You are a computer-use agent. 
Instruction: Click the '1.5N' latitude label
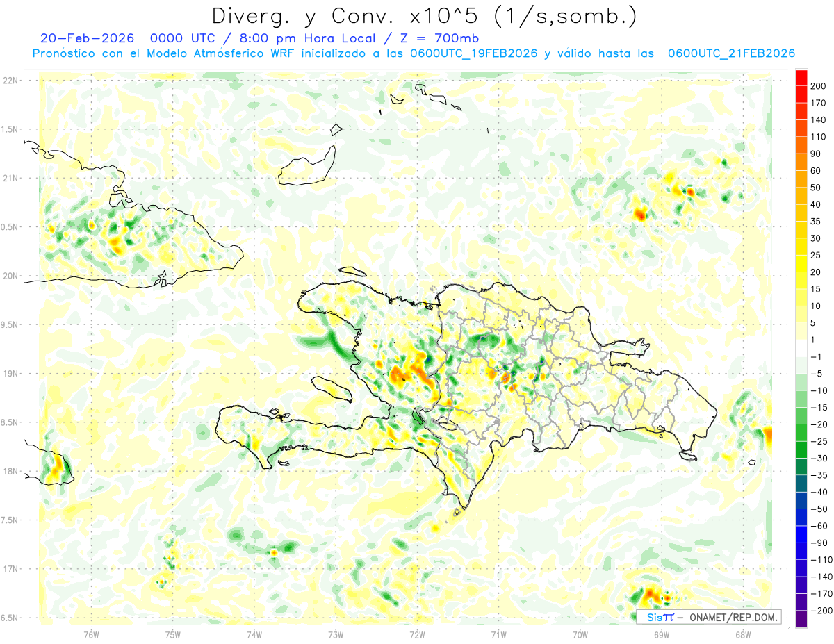10,130
